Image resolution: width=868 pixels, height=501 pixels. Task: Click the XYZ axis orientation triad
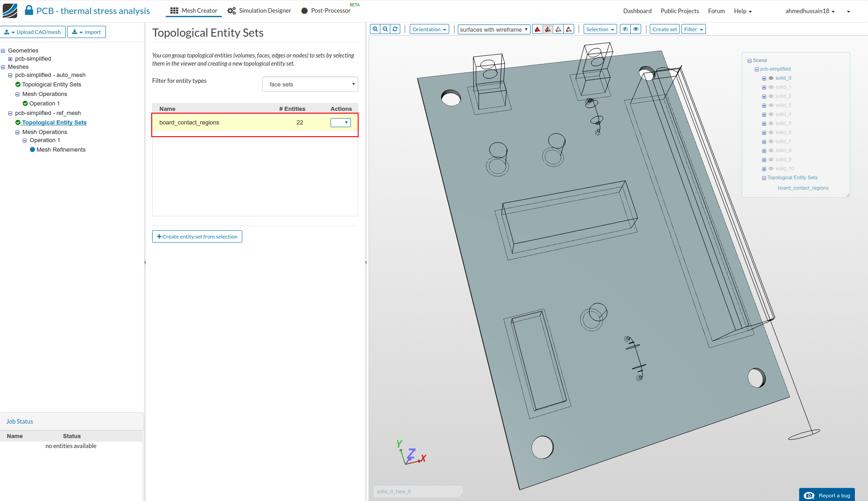411,453
